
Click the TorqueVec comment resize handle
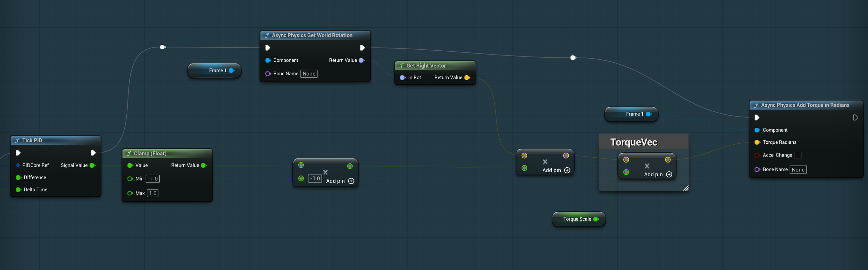coord(686,188)
